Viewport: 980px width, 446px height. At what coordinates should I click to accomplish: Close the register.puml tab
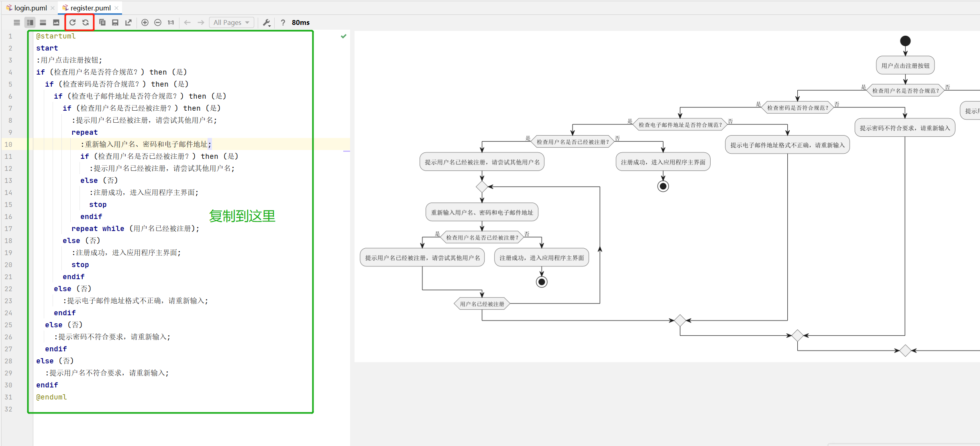tap(116, 8)
